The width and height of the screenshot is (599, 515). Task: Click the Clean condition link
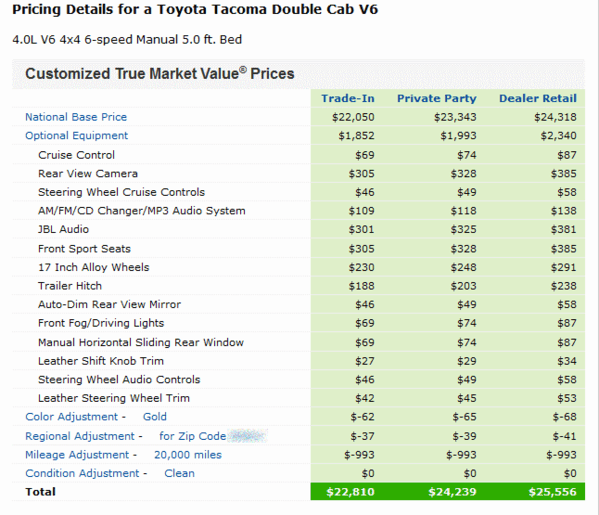click(180, 473)
